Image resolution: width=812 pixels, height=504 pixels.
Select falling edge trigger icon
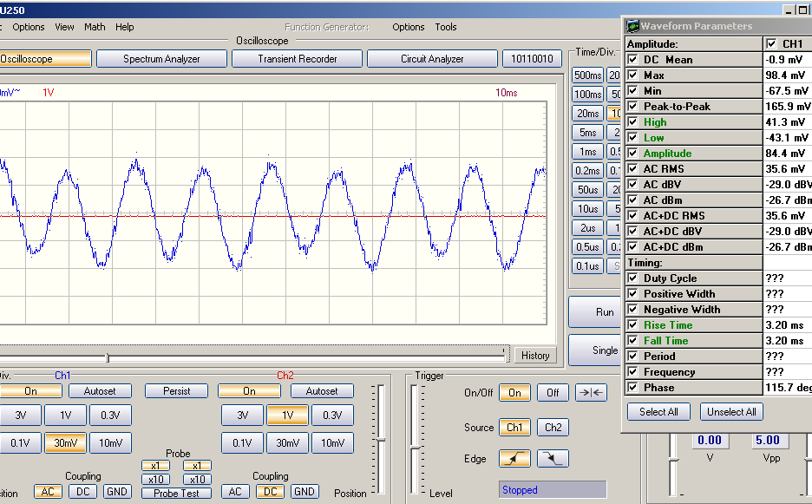(x=553, y=459)
